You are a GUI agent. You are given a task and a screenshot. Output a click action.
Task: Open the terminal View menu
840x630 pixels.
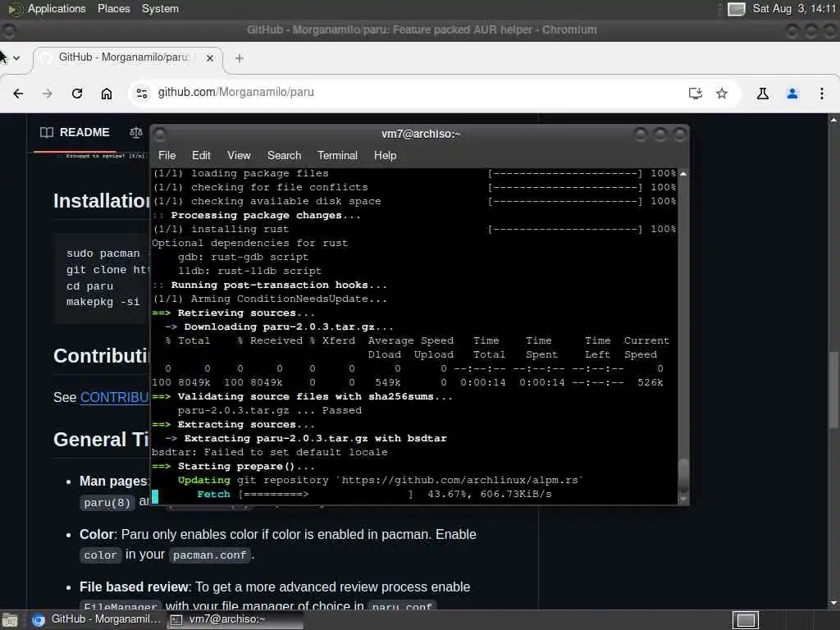[x=239, y=155]
